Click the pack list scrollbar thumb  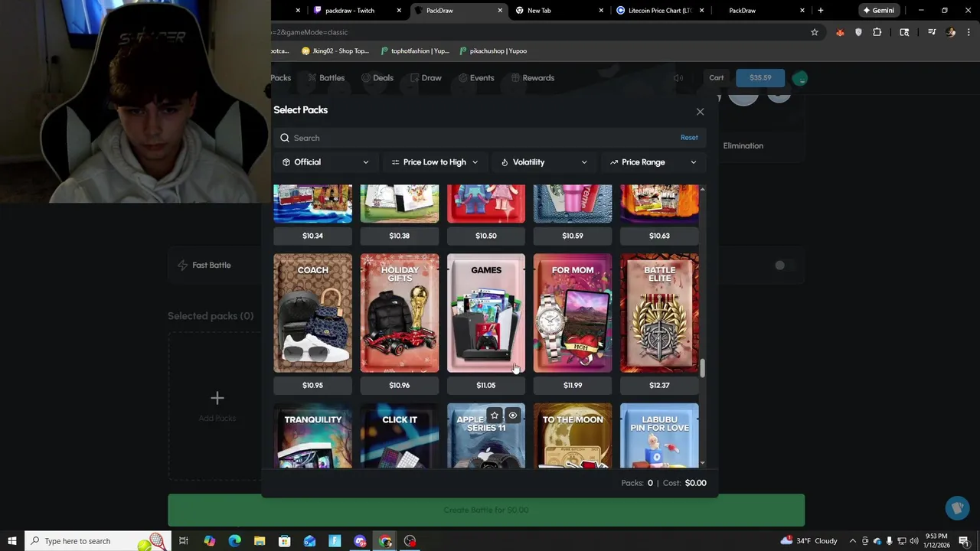(702, 368)
